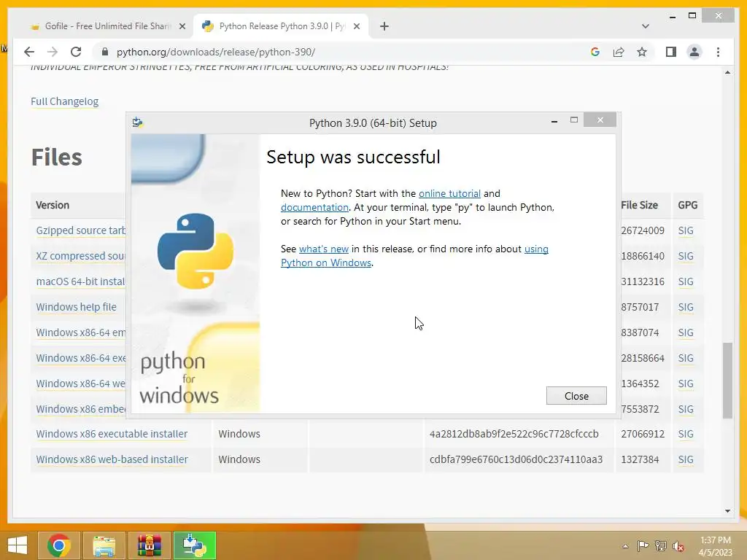Image resolution: width=747 pixels, height=560 pixels.
Task: Open the Chrome profile avatar
Action: coord(694,52)
